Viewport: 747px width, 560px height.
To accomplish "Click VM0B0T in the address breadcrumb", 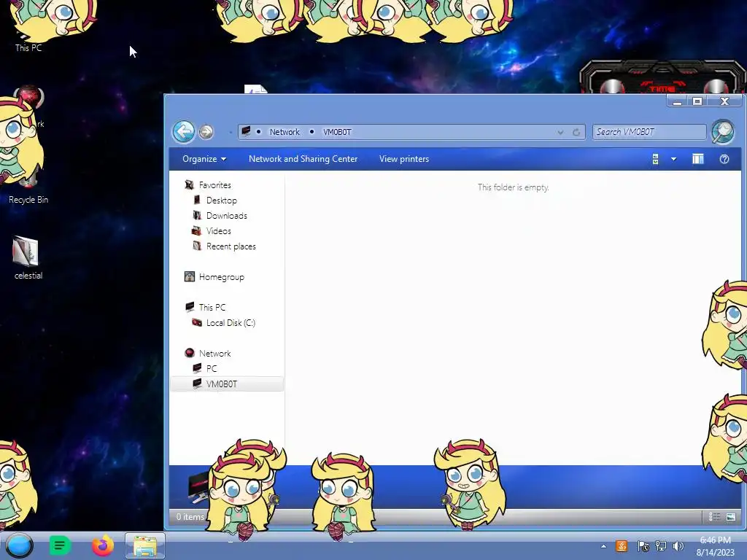I will click(x=337, y=132).
